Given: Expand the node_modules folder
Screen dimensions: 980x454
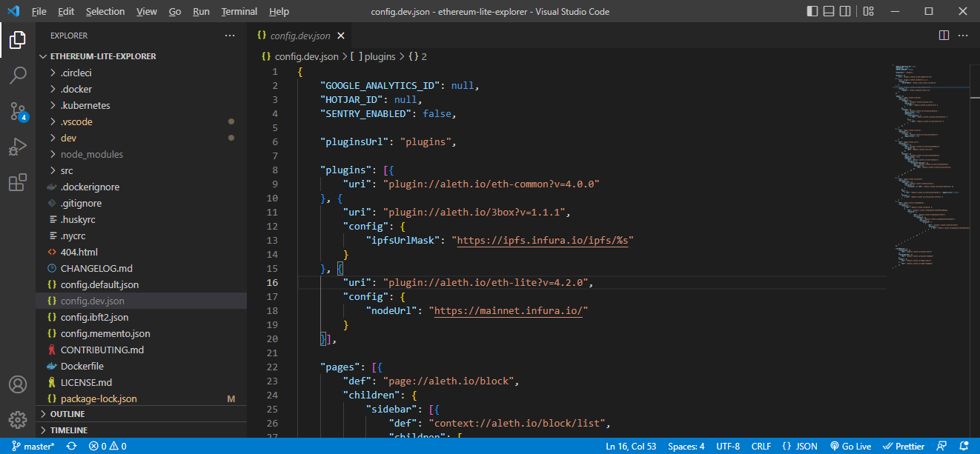Looking at the screenshot, I should (x=141, y=154).
